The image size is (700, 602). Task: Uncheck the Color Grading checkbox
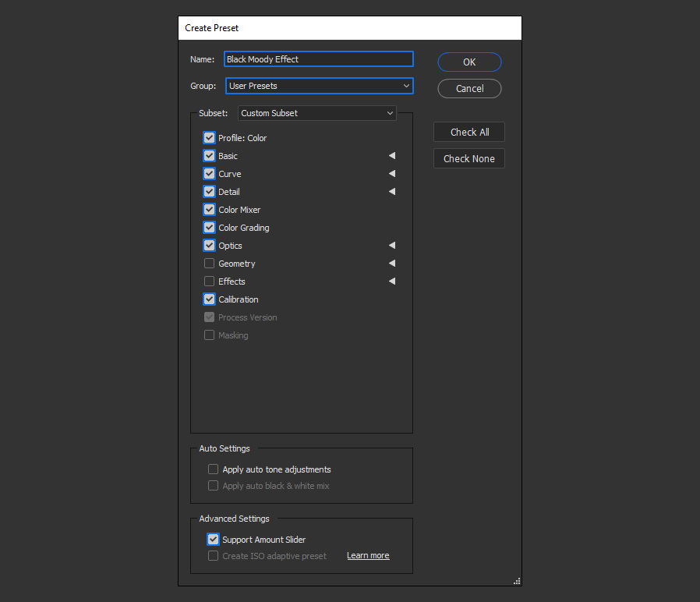tap(209, 228)
